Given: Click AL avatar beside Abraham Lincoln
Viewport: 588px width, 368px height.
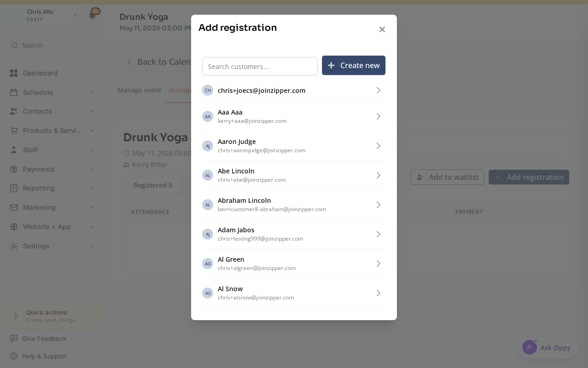Looking at the screenshot, I should (208, 205).
